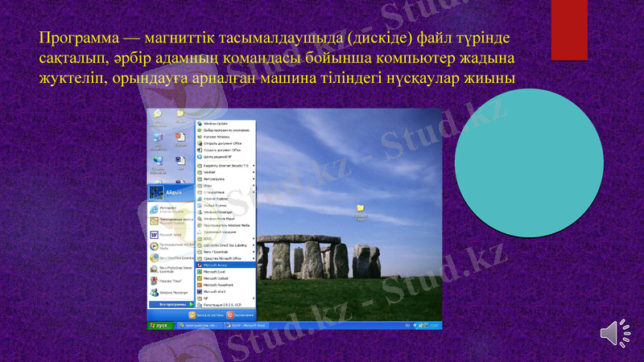Expand the HP program folder

tap(225, 298)
